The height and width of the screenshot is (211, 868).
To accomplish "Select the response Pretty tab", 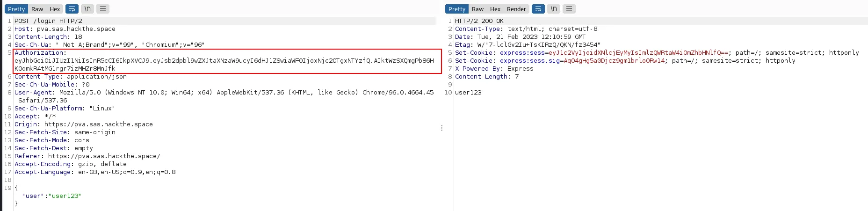I will [x=456, y=9].
